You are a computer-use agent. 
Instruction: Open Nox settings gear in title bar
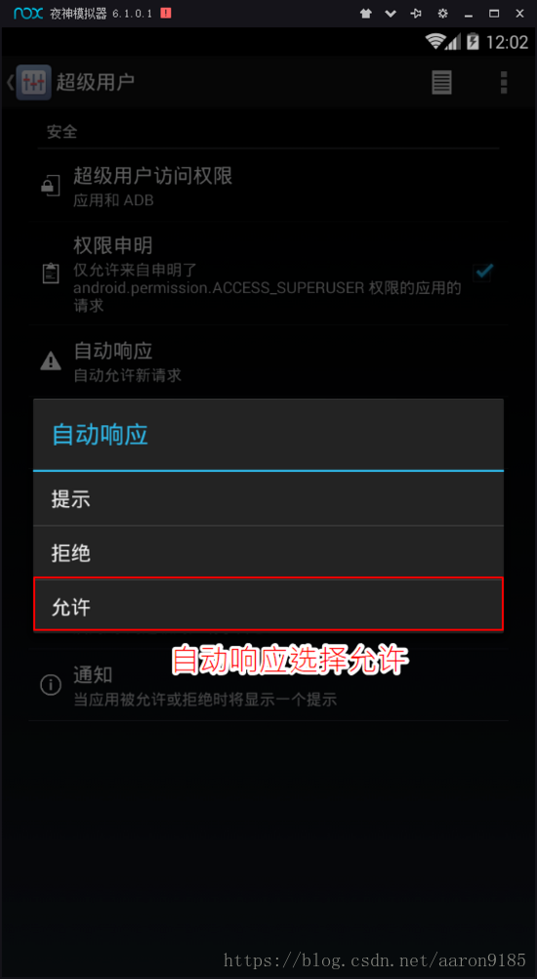point(442,13)
